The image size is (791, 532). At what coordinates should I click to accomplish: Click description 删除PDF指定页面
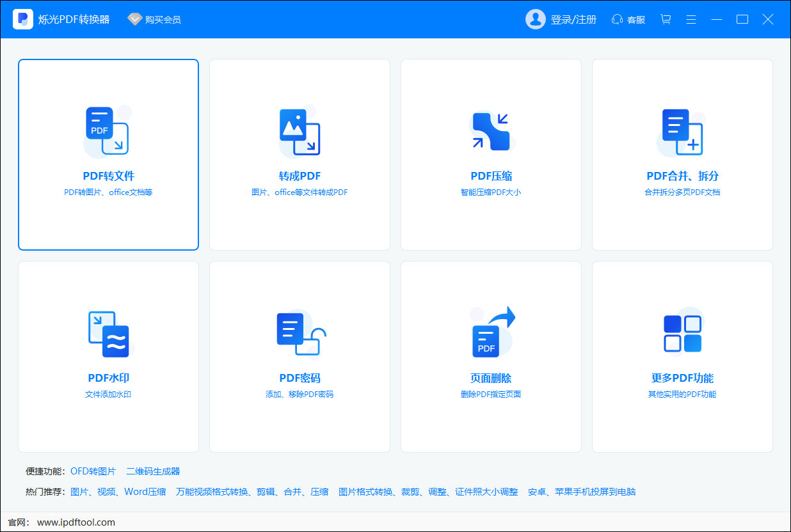coord(491,394)
